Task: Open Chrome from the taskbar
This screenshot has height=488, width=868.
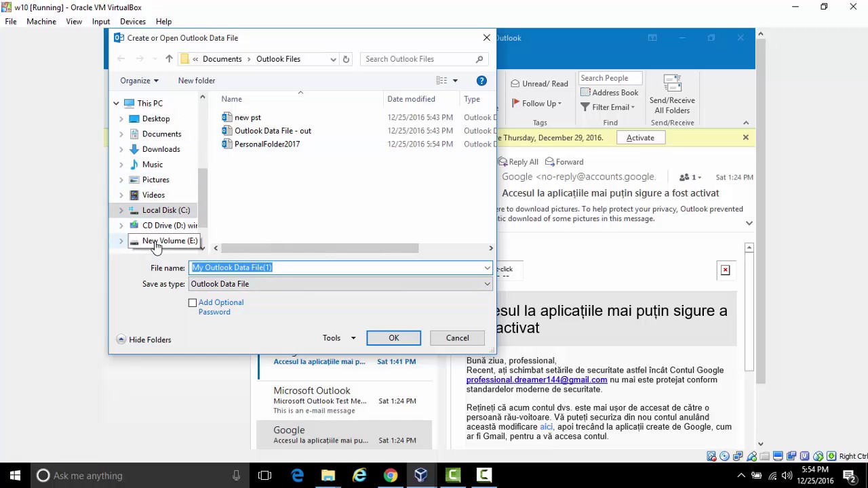Action: point(391,476)
